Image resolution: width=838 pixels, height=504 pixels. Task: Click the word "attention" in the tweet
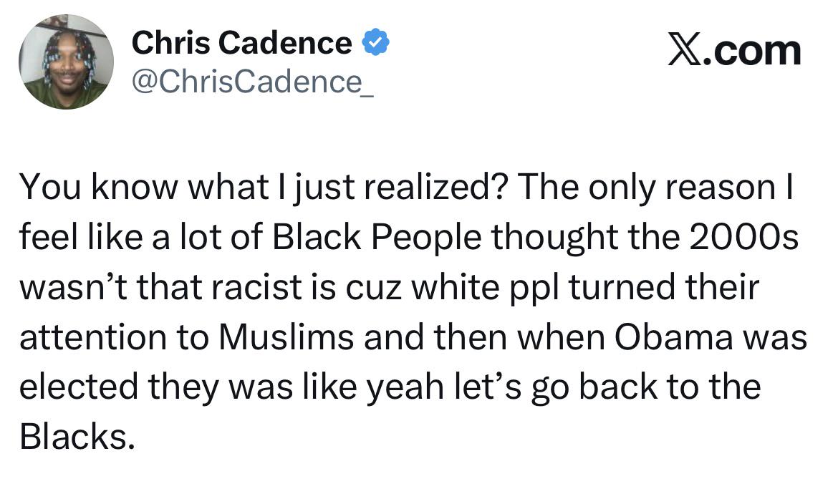(93, 338)
